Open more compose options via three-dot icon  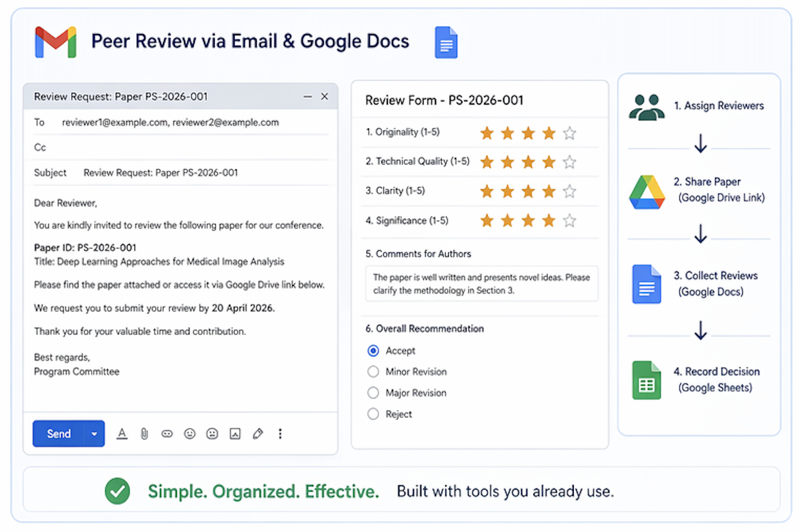click(x=280, y=434)
